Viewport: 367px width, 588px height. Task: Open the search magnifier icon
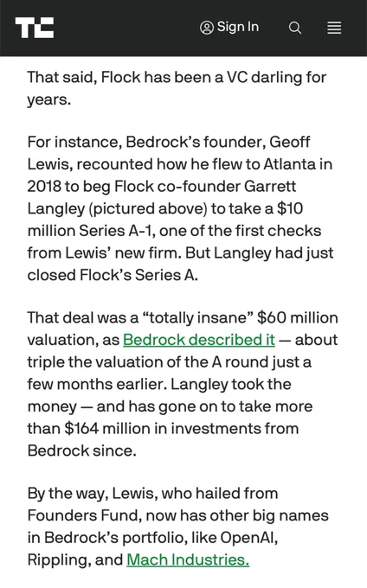(295, 28)
